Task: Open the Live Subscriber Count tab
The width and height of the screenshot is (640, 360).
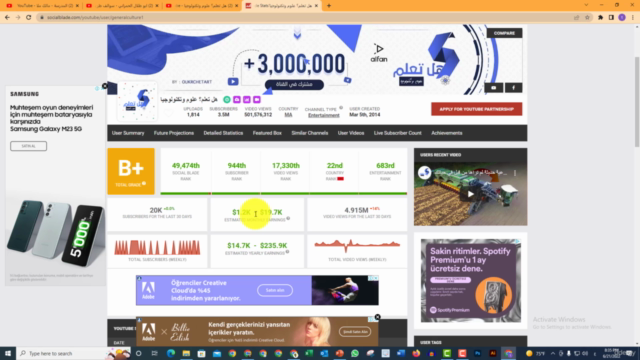Action: pos(398,133)
